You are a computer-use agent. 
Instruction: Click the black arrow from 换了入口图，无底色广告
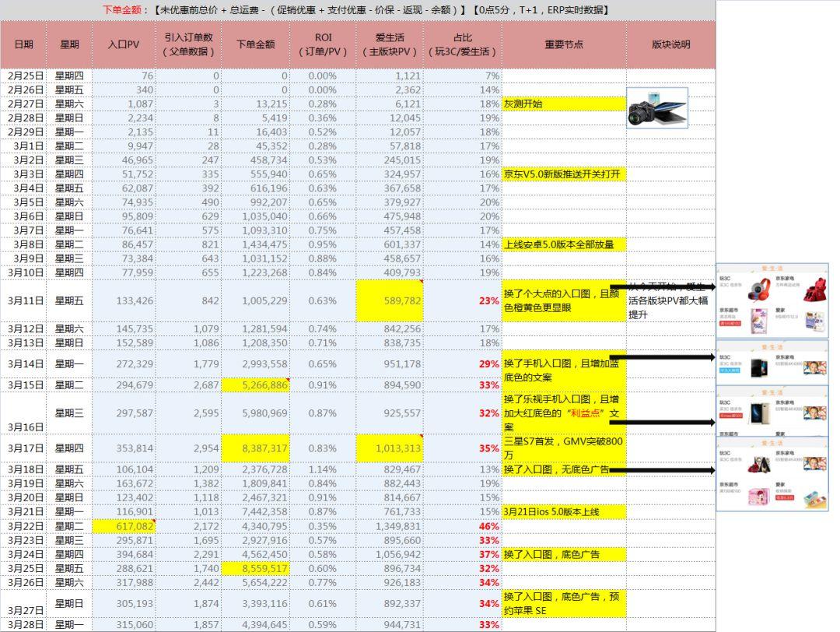coord(661,470)
